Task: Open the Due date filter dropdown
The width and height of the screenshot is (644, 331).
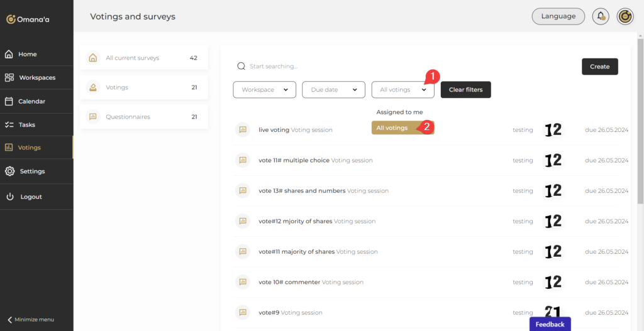Action: [333, 90]
